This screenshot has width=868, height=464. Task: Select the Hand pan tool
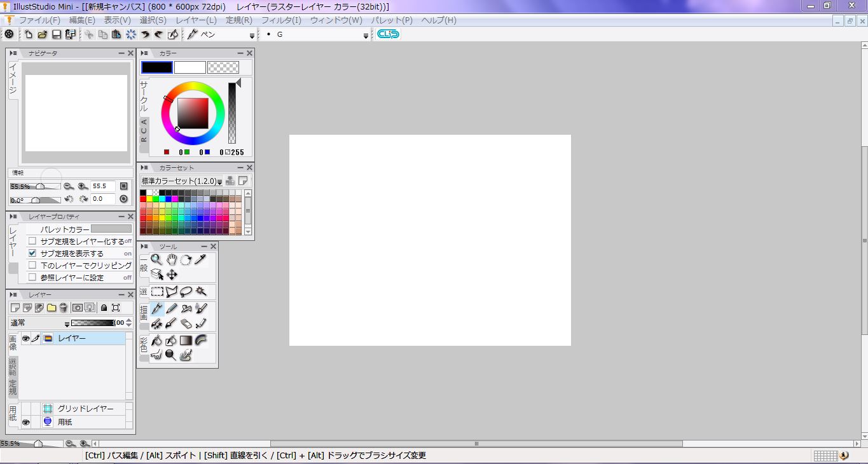coord(172,259)
